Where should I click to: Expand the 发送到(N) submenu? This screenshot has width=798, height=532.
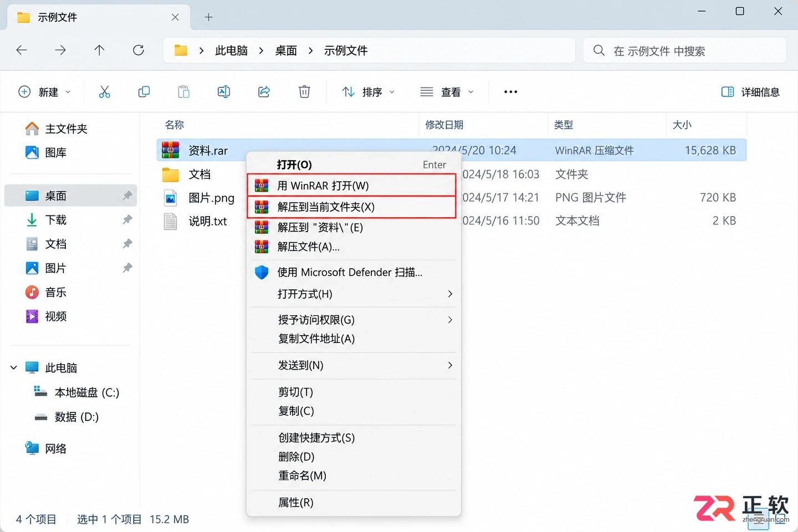450,365
